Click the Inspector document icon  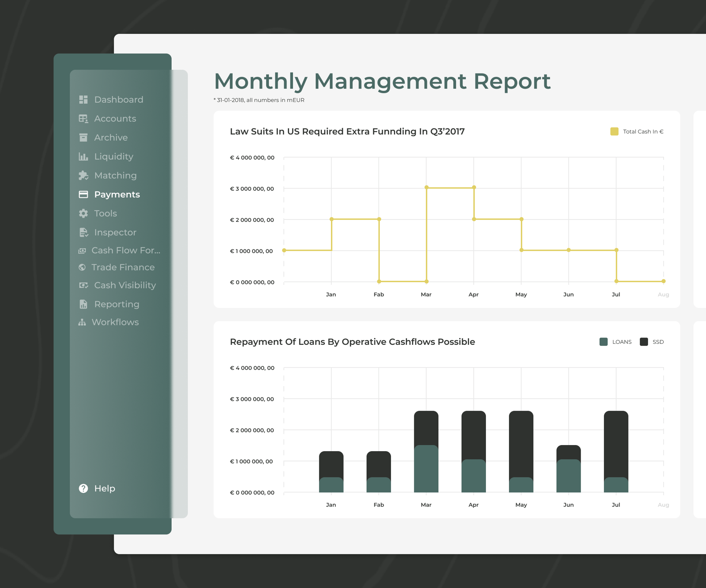(x=83, y=232)
